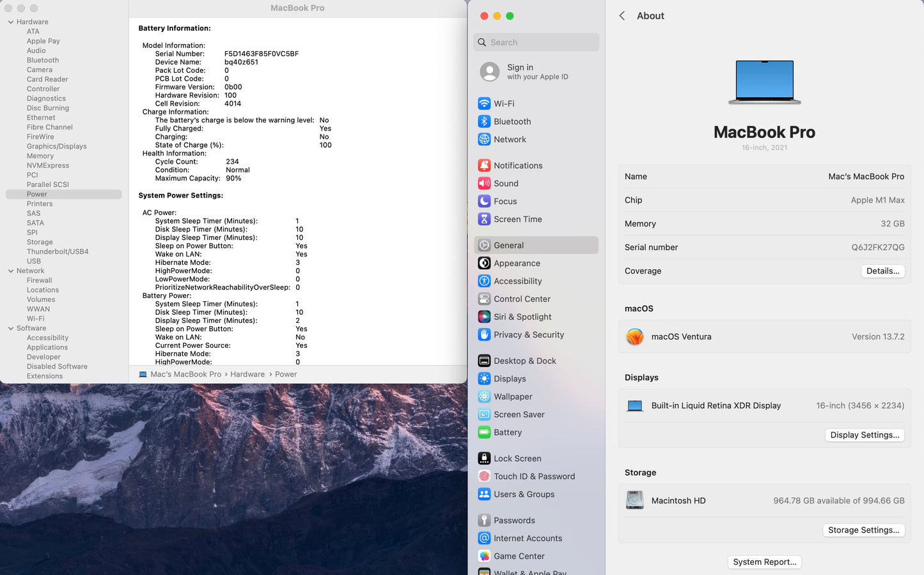Select the Notifications bell icon
The height and width of the screenshot is (575, 924).
(x=484, y=166)
